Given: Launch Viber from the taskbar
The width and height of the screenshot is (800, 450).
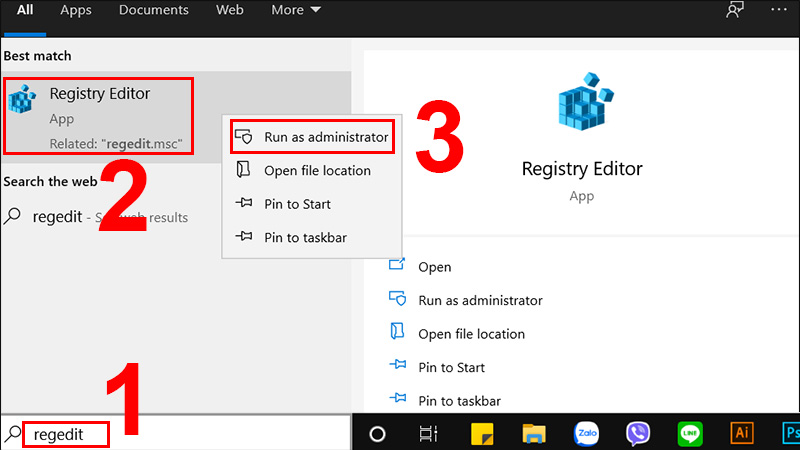Looking at the screenshot, I should point(638,433).
